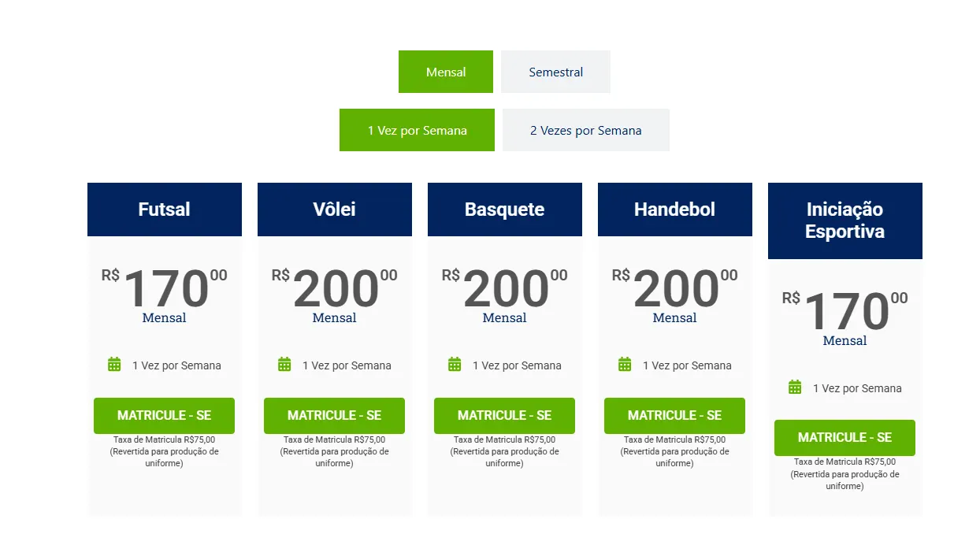This screenshot has width=980, height=534.
Task: Select 1 Vez por Semana option
Action: (417, 130)
